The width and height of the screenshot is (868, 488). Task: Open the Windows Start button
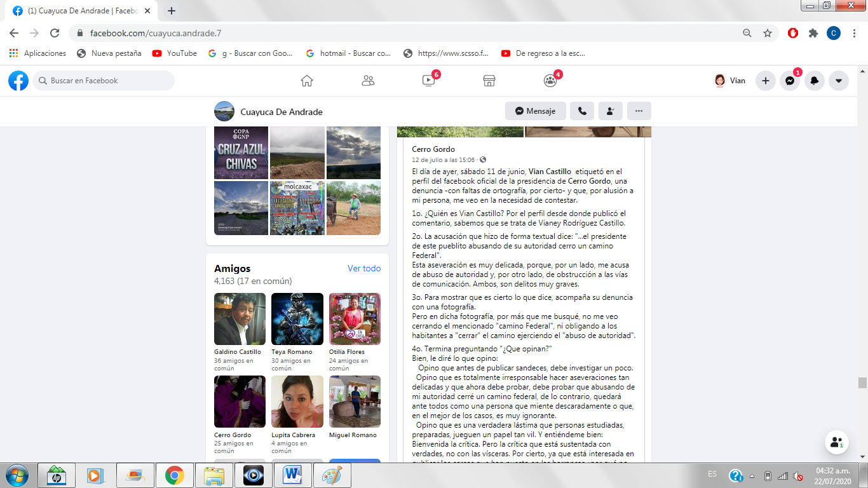tap(16, 475)
